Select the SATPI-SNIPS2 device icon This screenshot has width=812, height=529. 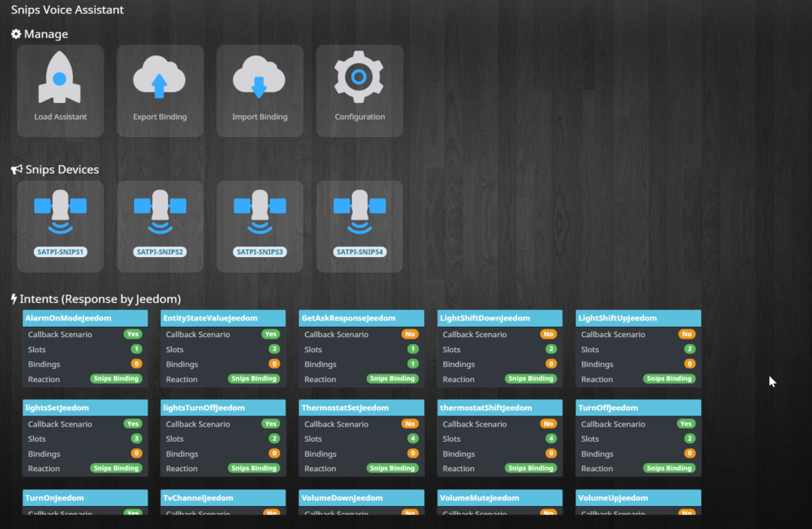pos(160,212)
